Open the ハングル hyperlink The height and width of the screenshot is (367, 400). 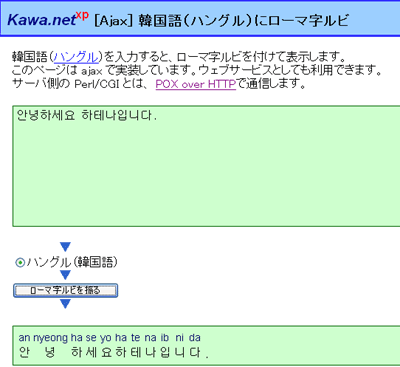76,57
